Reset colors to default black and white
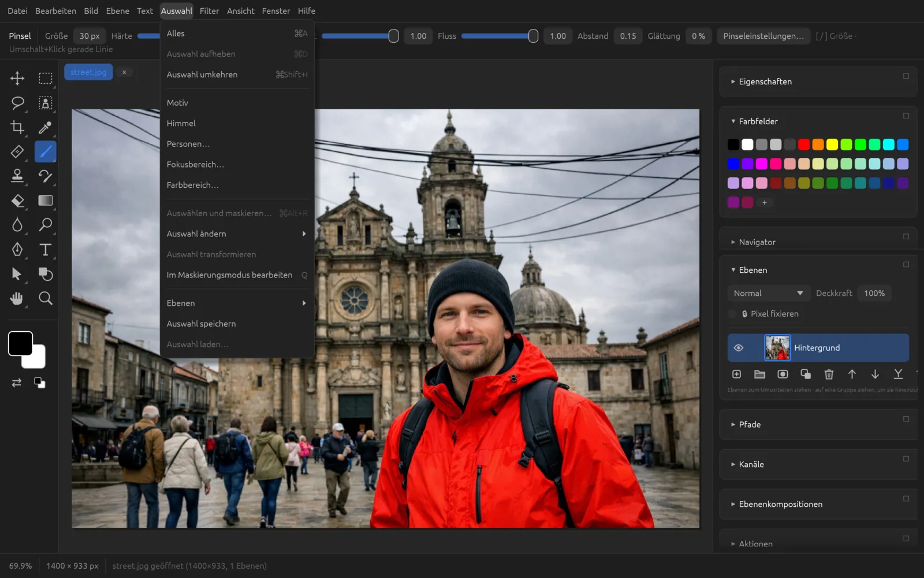 tap(39, 383)
